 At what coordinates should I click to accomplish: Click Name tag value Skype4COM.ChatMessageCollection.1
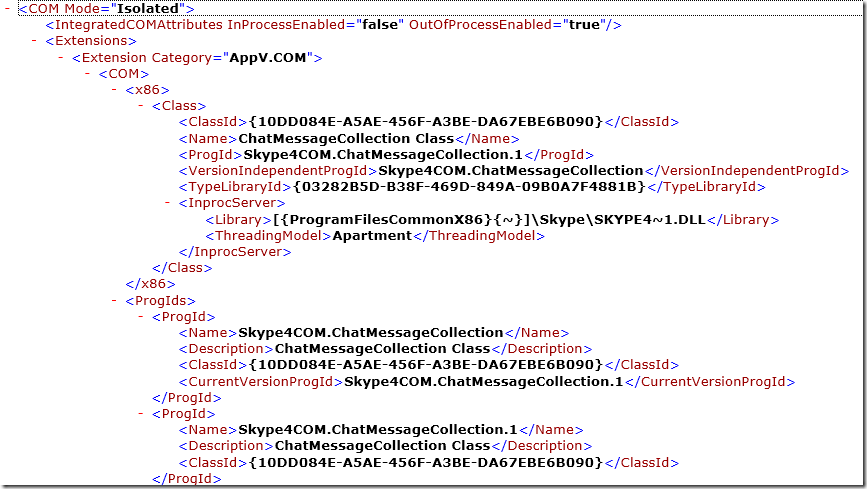[x=378, y=430]
